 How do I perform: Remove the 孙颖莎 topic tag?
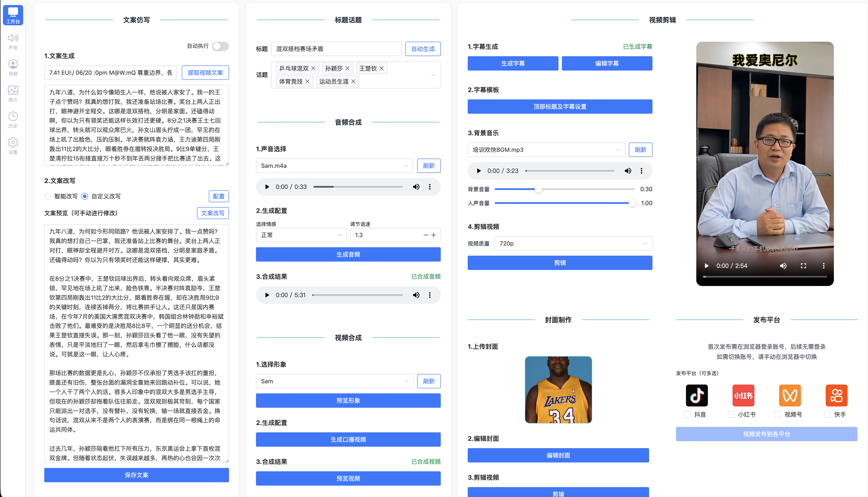point(347,68)
